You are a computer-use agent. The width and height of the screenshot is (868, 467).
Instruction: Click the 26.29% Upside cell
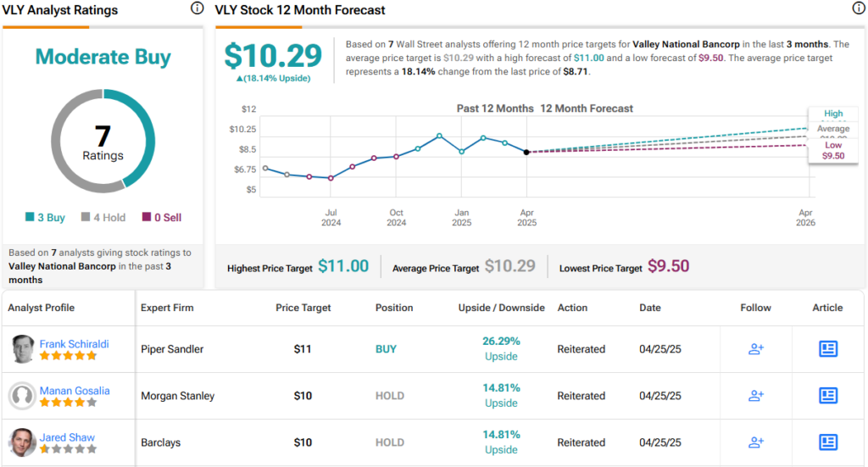coord(501,348)
